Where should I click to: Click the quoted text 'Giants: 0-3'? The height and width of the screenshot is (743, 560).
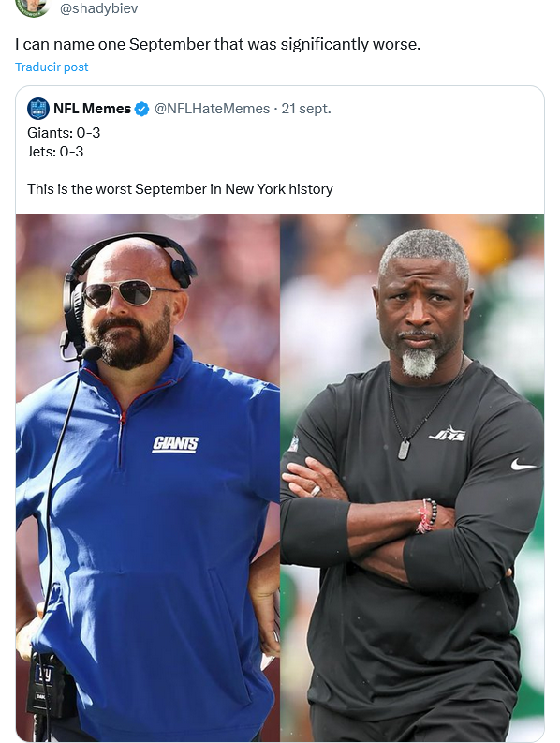tap(64, 133)
